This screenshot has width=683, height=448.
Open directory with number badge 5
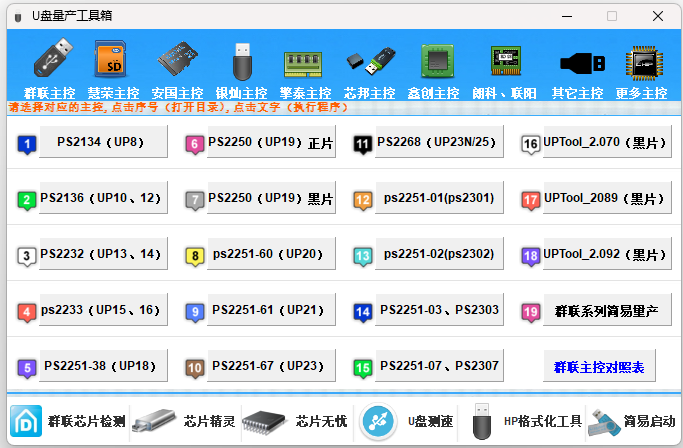coord(27,368)
